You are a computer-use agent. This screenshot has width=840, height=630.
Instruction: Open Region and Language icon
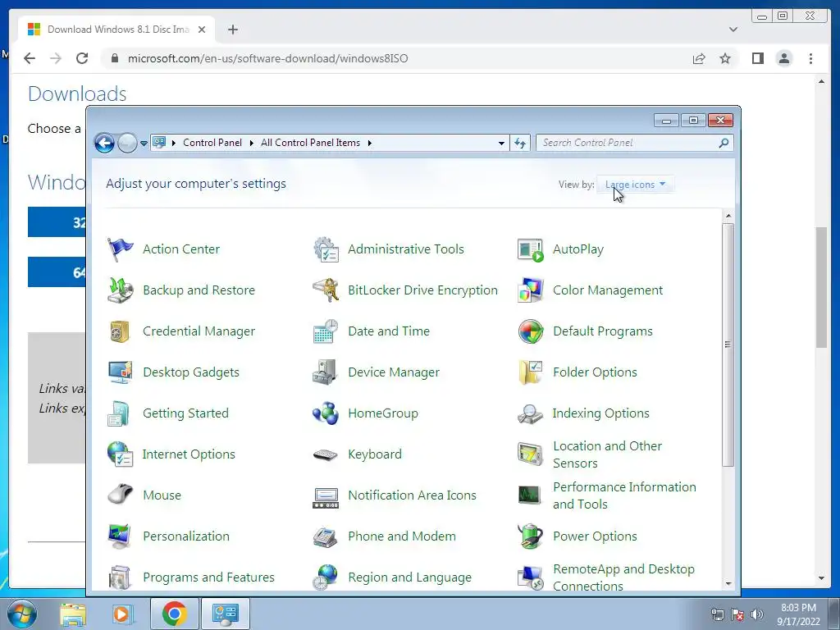(x=326, y=577)
